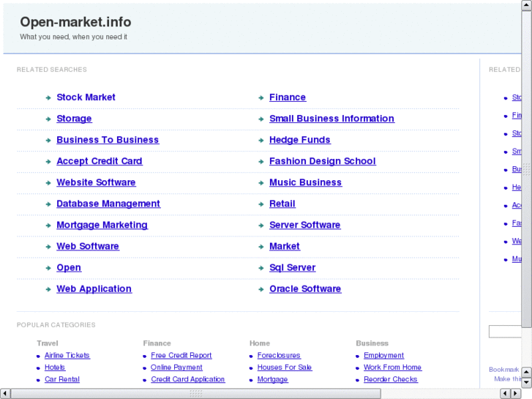Click horizontal scrollbar right arrow button
Viewport: 532px width, 399px height.
point(515,393)
